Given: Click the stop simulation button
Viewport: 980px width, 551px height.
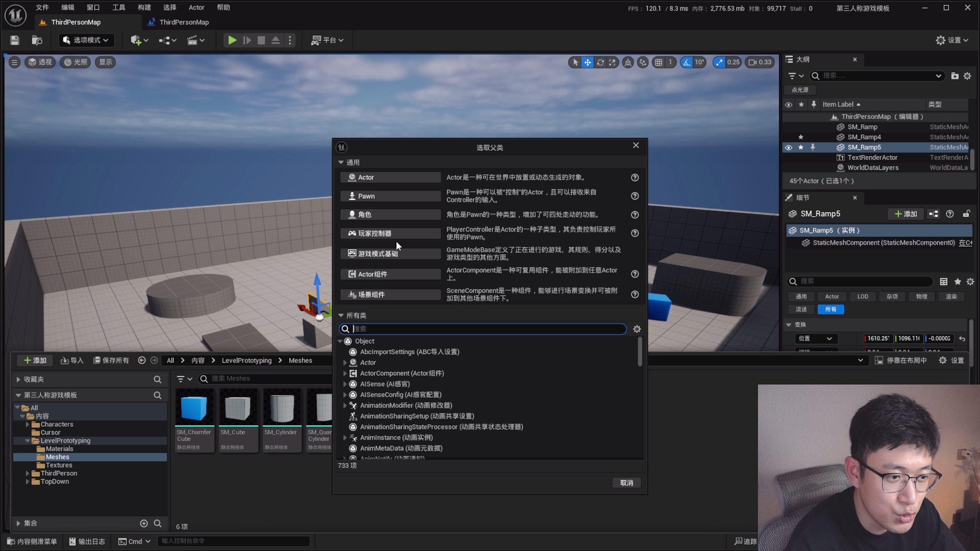Looking at the screenshot, I should coord(261,40).
